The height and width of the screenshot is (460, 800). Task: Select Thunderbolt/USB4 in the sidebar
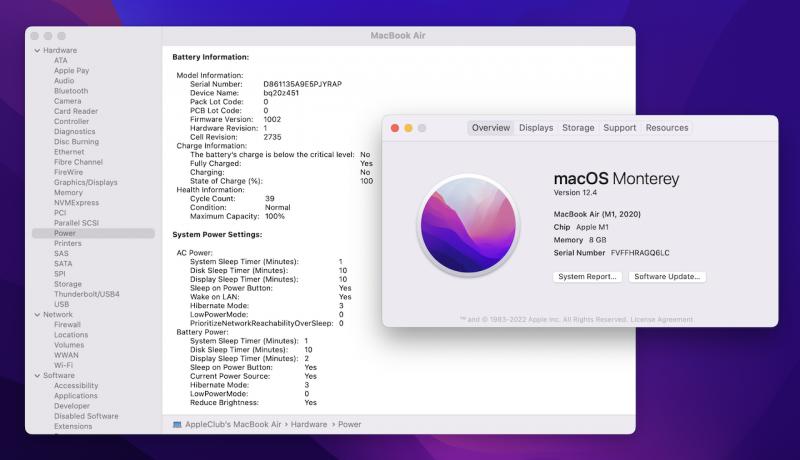[86, 294]
